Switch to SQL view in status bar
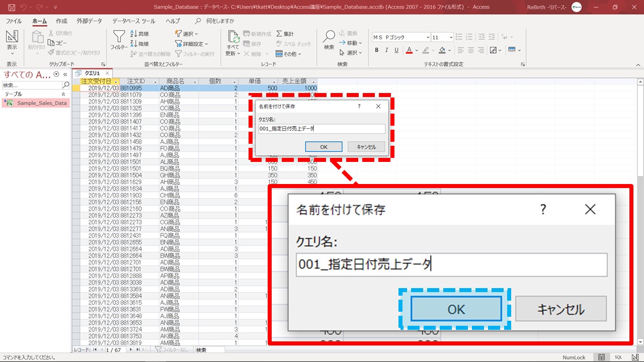This screenshot has width=644, height=362. [618, 357]
